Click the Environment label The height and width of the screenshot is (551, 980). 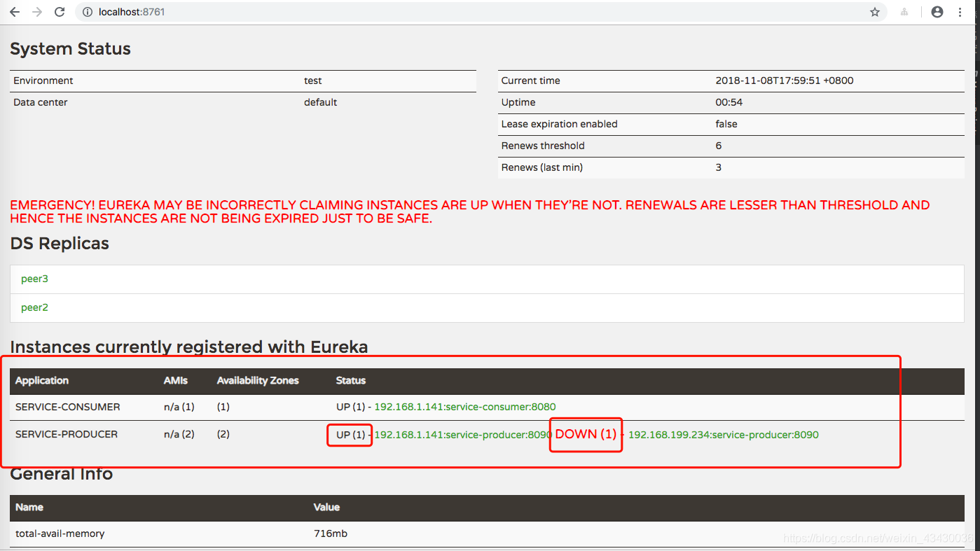click(x=43, y=81)
